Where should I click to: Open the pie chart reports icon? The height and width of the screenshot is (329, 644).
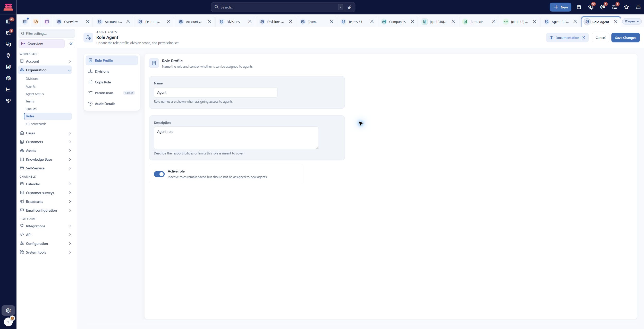pos(8,78)
